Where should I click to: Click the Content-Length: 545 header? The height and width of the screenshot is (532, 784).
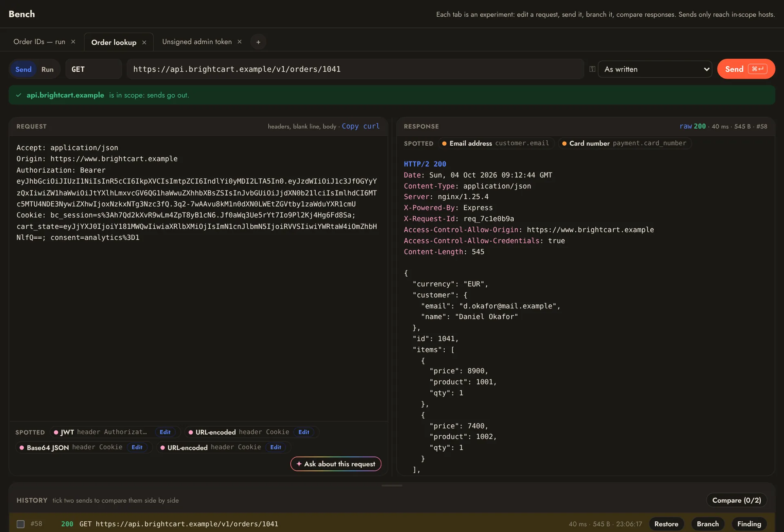tap(444, 252)
